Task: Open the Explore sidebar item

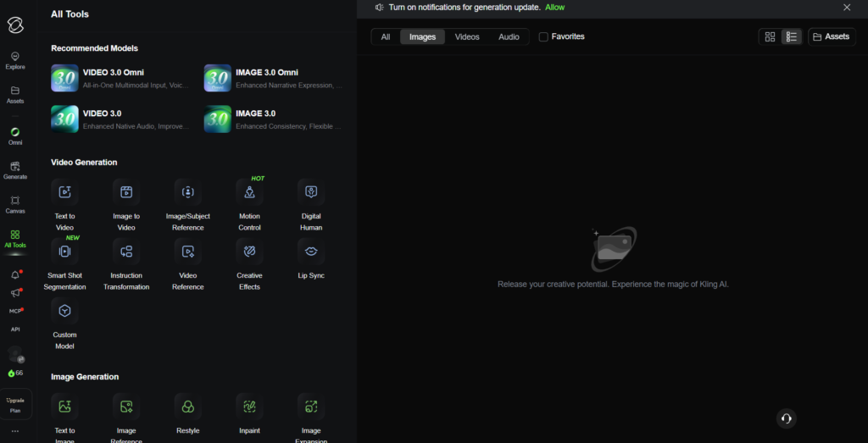Action: click(15, 61)
